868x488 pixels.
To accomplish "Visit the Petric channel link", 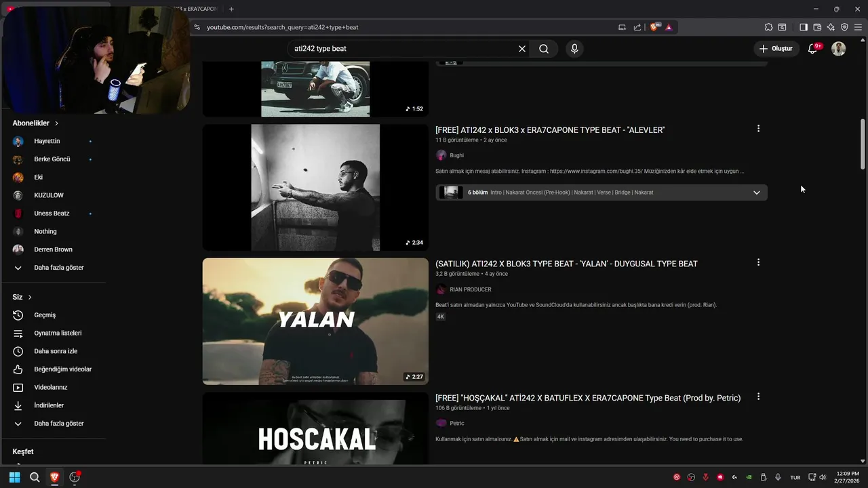I will pyautogui.click(x=456, y=423).
